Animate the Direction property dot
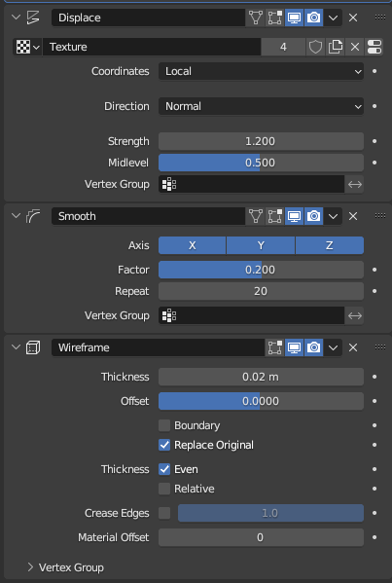392x583 pixels. [x=374, y=106]
